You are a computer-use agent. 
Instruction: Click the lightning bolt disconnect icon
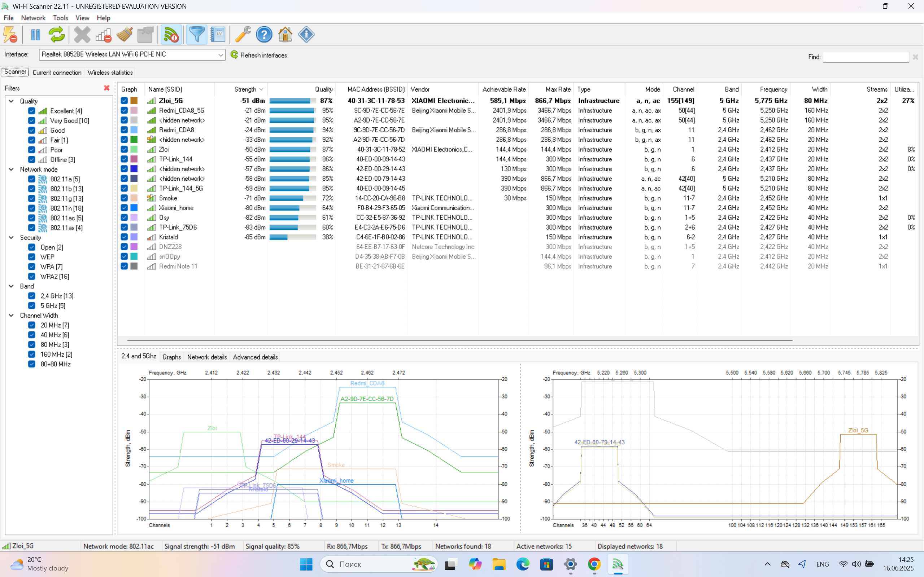10,35
